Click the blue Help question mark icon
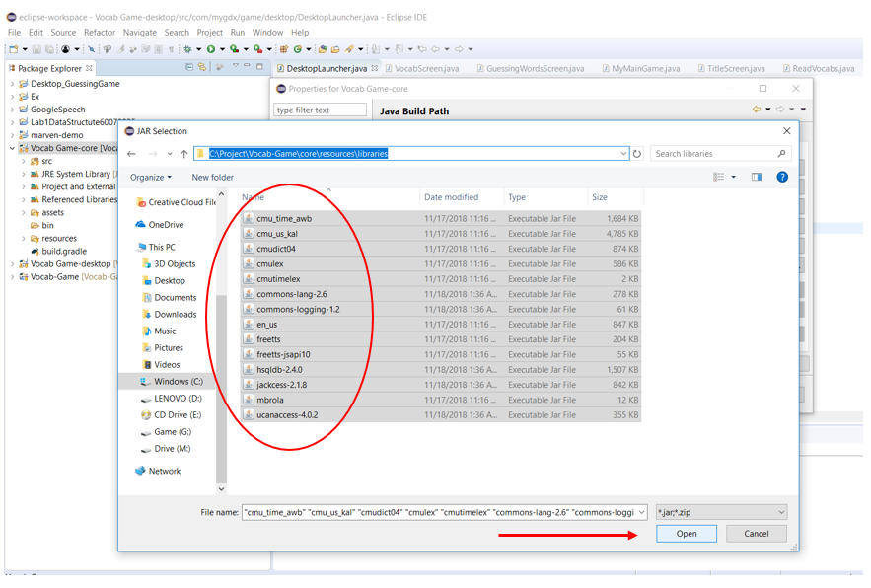 pos(782,177)
